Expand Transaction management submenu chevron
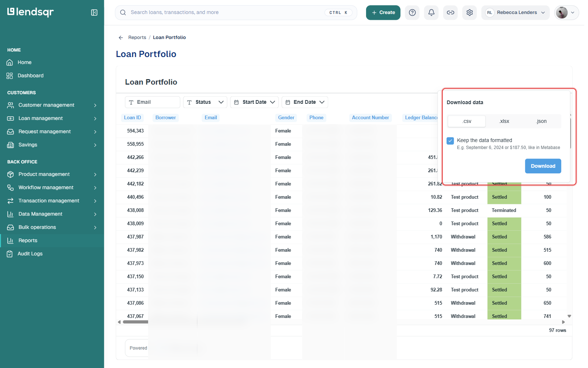 point(95,201)
